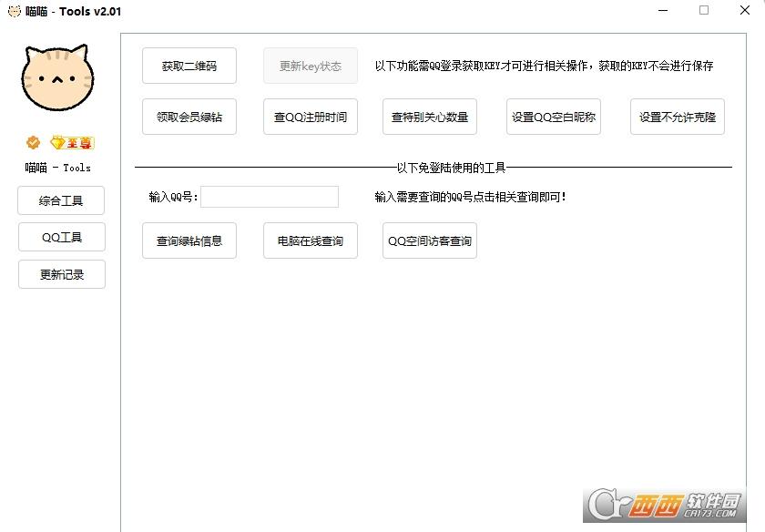Open the 更新记录 section
765x532 pixels.
click(62, 274)
